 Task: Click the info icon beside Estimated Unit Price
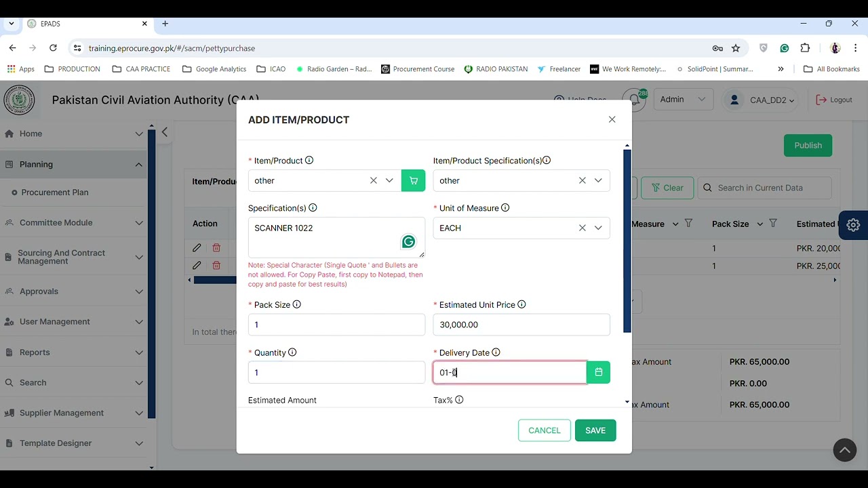(x=521, y=305)
